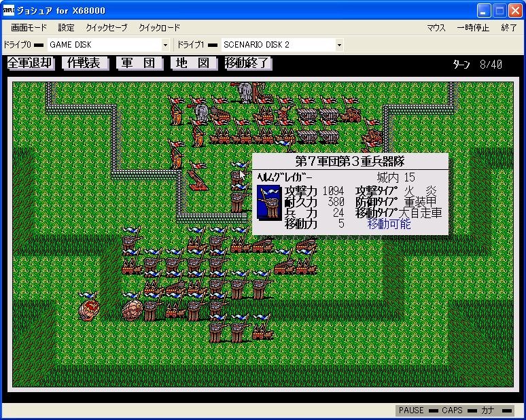Close the ジョシュア for X68000 window

click(x=515, y=11)
